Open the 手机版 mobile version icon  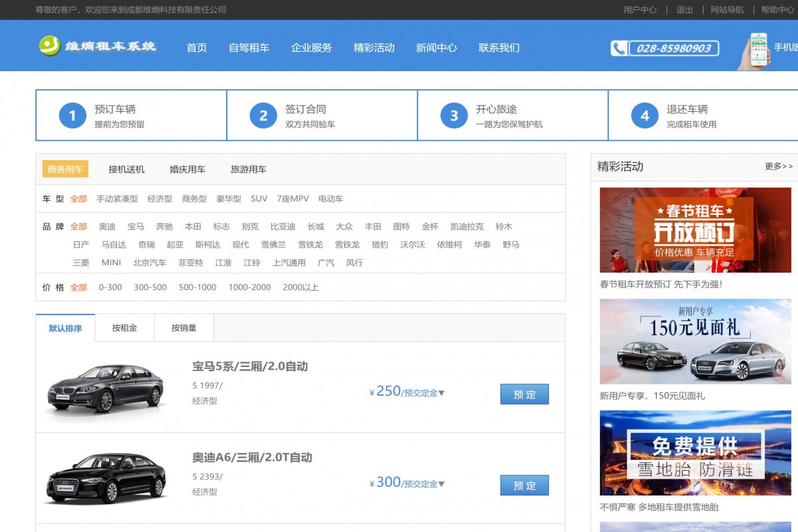click(x=758, y=48)
